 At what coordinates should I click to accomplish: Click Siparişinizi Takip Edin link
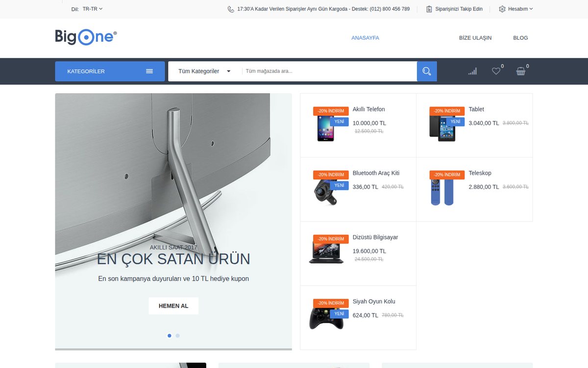point(459,9)
